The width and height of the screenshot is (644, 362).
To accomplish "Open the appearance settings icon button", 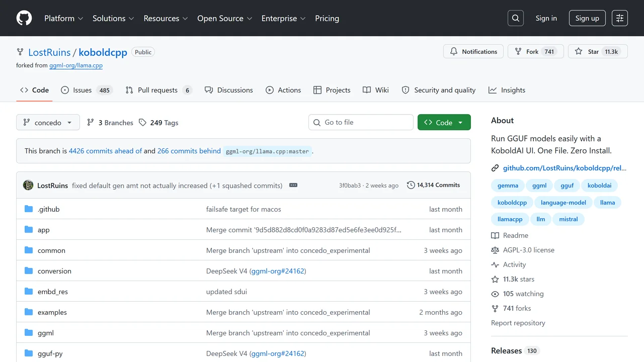I will pos(620,18).
